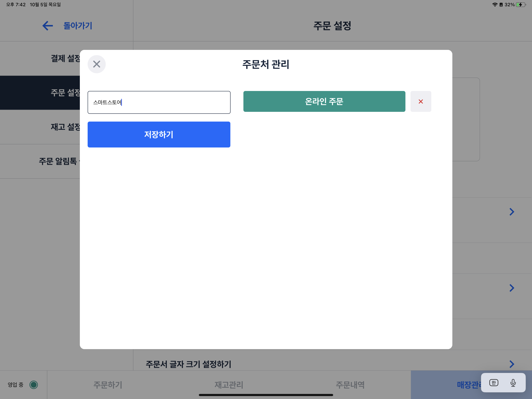Switch to the 주문내역 tab
This screenshot has width=532, height=399.
[x=350, y=385]
